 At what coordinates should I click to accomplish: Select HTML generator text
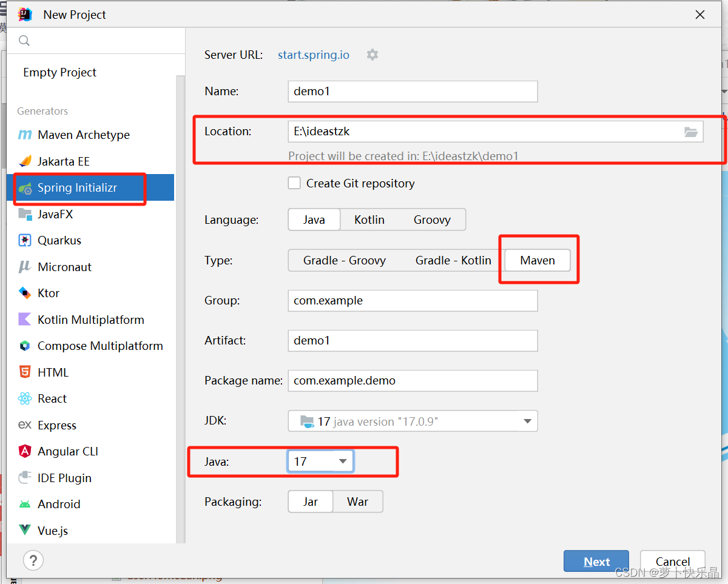pos(53,372)
